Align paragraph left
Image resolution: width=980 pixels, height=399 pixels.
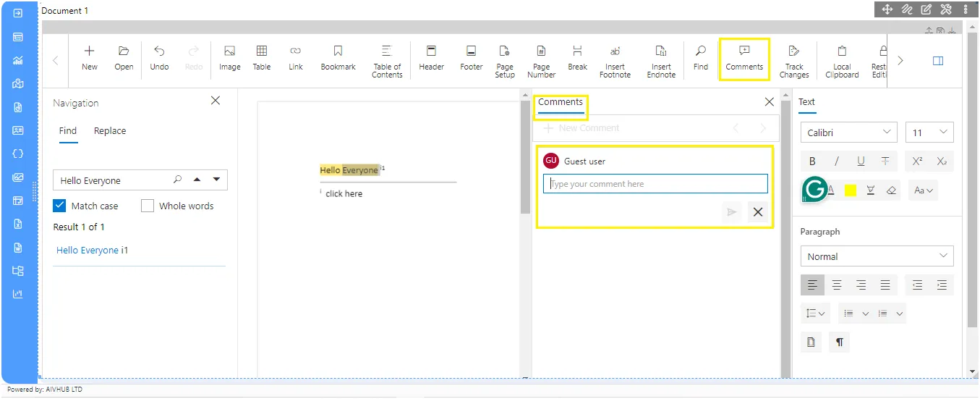click(812, 285)
